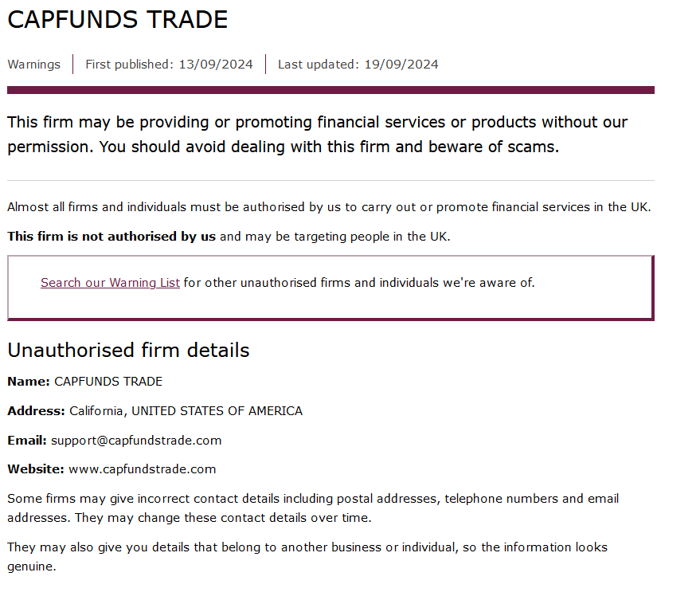Click the Unauthorised firm details heading
700x592 pixels.
pyautogui.click(x=128, y=350)
